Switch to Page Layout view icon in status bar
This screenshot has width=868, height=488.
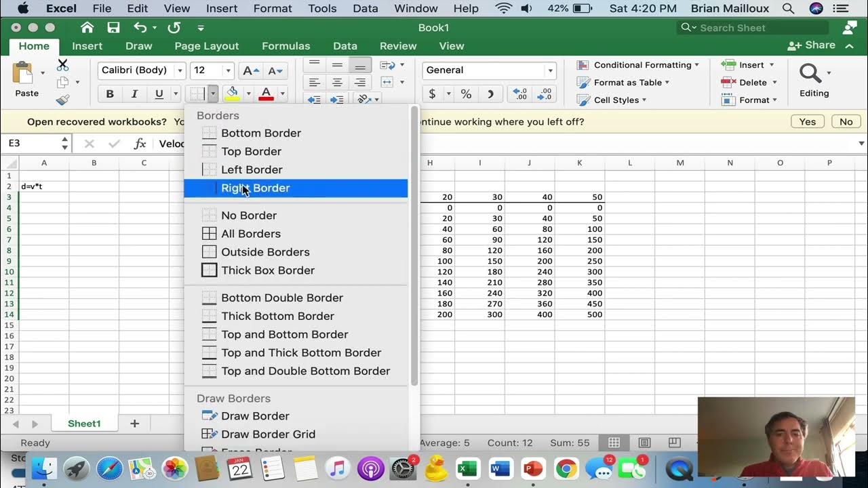pyautogui.click(x=644, y=443)
